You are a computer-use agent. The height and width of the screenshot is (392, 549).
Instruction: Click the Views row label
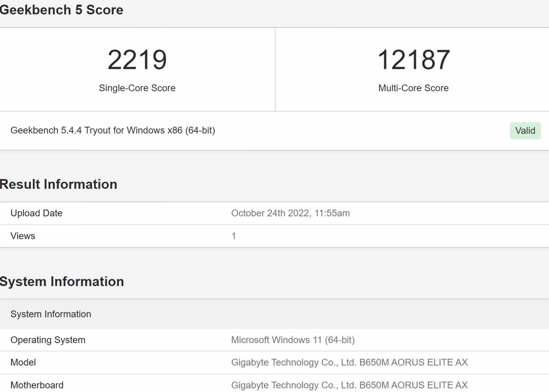point(23,236)
